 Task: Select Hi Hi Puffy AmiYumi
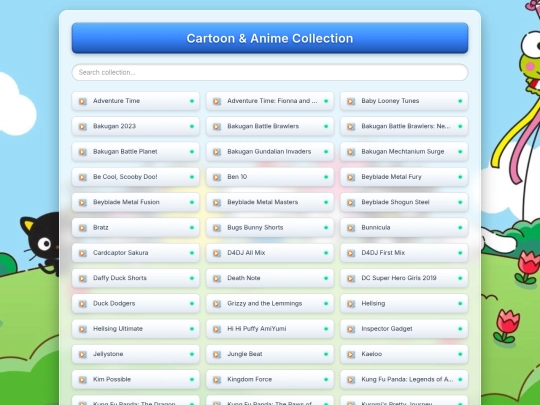(x=270, y=329)
